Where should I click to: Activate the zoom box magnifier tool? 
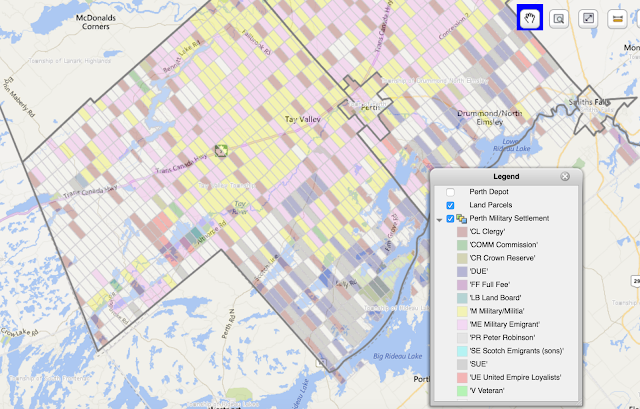coord(559,18)
